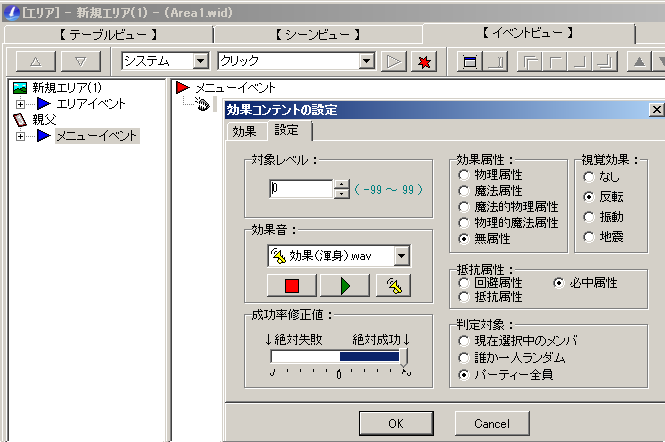Viewport: 665px width, 442px height.
Task: Select 回避属性 radio button
Action: coord(464,283)
